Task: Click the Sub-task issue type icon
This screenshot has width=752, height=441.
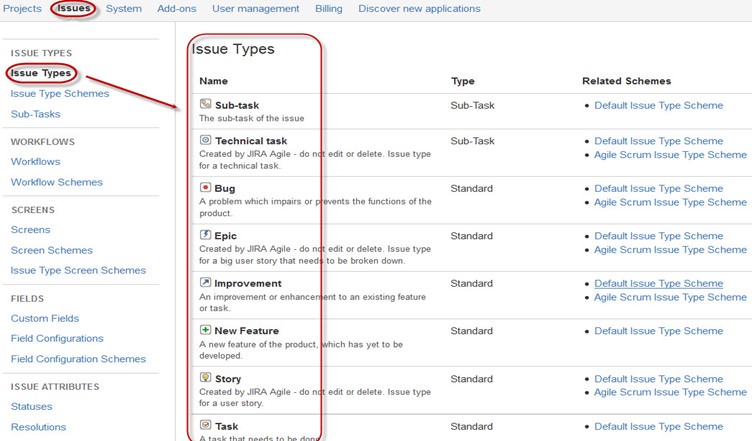Action: coord(205,104)
